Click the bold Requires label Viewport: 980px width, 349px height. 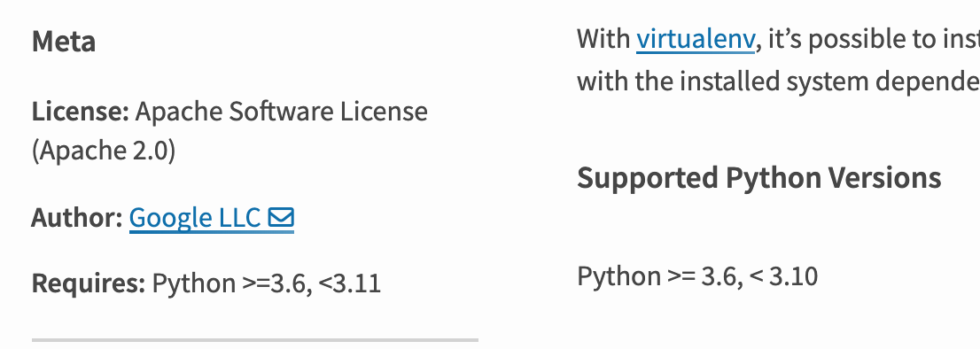coord(89,283)
